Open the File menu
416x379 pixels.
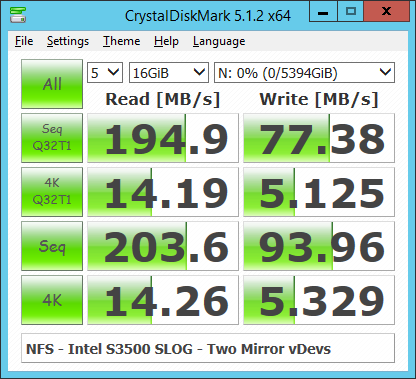tap(24, 41)
